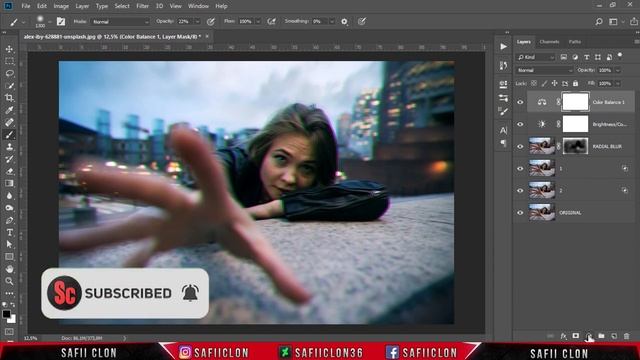Image resolution: width=640 pixels, height=360 pixels.
Task: Select the Path Selection arrow tool
Action: tap(9, 244)
